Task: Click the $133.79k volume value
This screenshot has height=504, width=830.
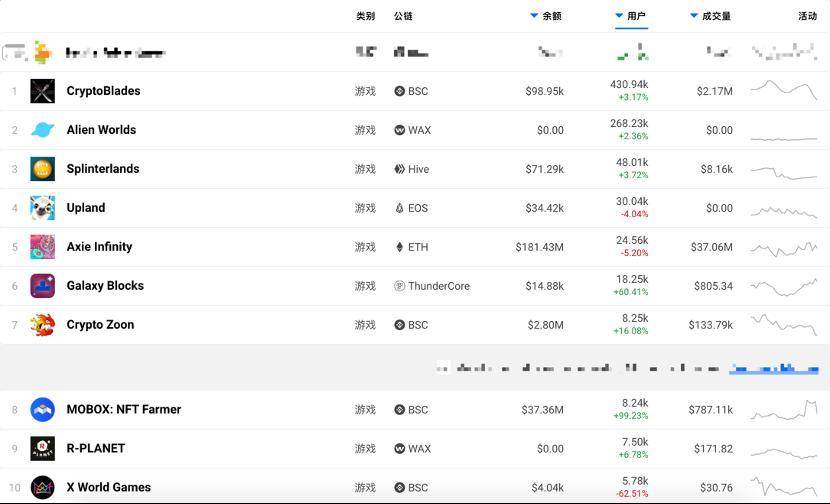Action: (x=710, y=325)
